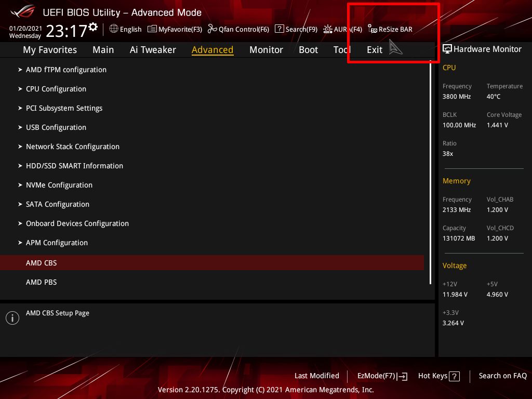Click the Hot Keys question mark icon
Screen dimensions: 532x399
[454, 376]
